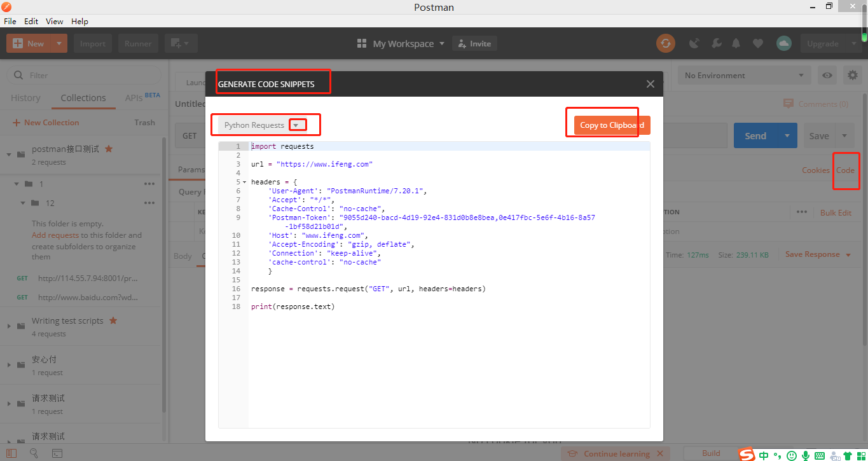Click the Upgrade button
The image size is (868, 461).
point(823,43)
